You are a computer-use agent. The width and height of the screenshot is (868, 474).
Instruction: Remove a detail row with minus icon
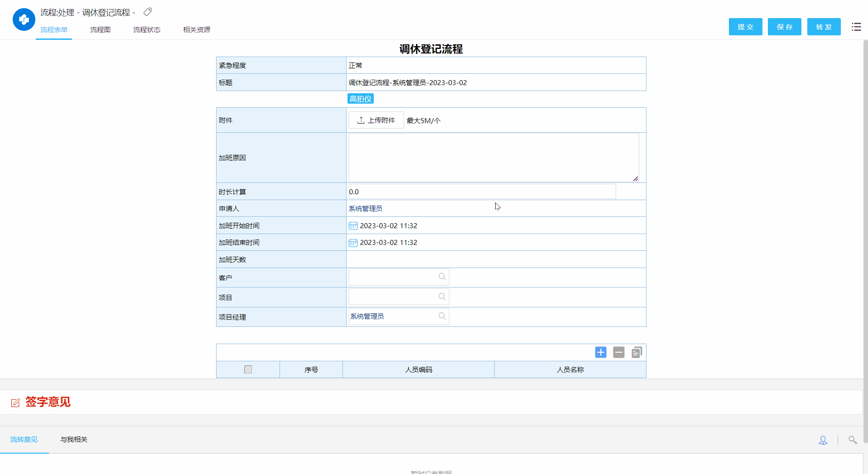(x=619, y=352)
